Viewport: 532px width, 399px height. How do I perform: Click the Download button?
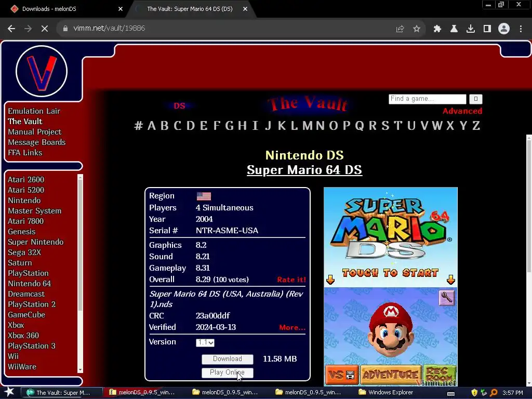coord(228,359)
